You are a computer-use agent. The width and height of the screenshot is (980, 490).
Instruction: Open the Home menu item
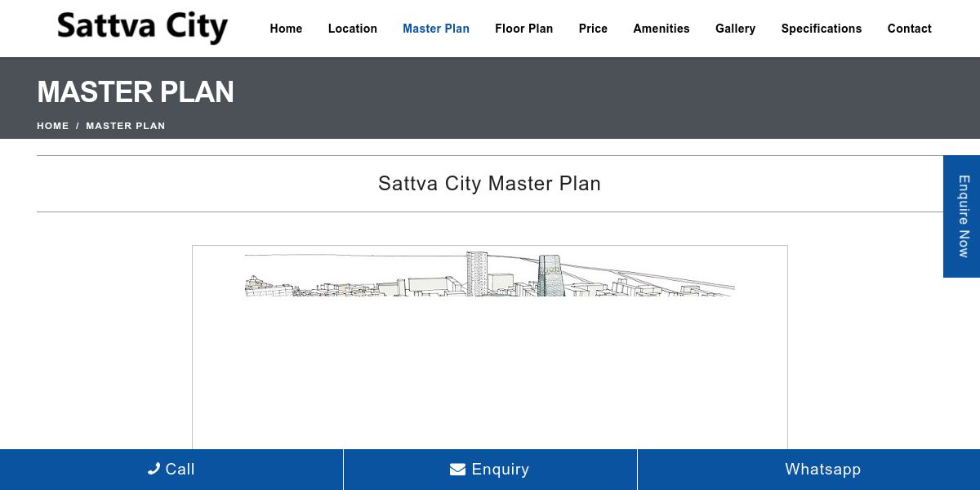286,29
